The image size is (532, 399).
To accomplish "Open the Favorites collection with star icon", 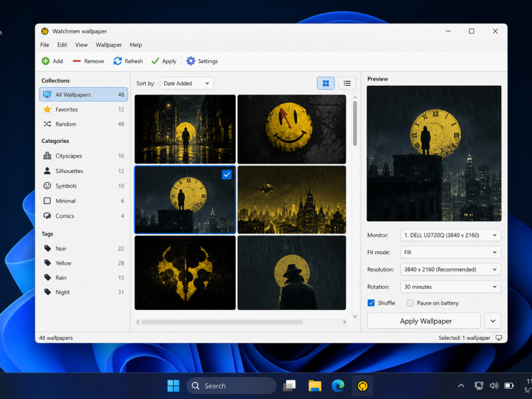I will tap(84, 109).
